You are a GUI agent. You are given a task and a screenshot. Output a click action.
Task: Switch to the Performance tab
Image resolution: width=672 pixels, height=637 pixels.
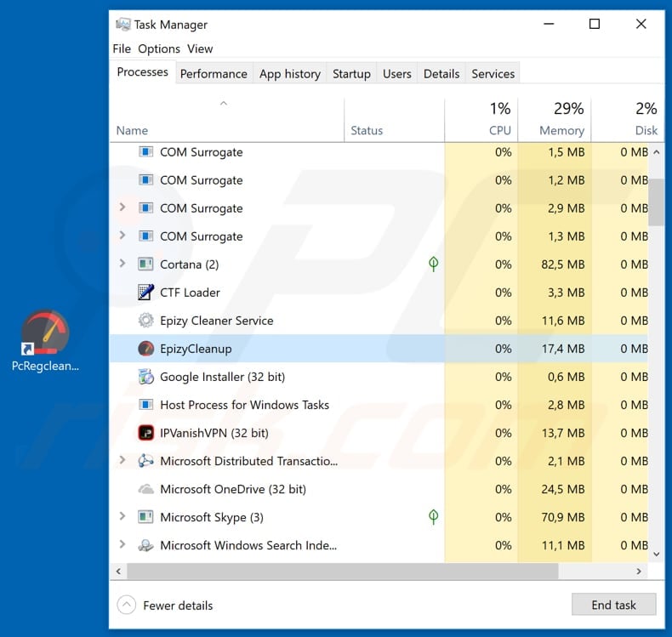pos(214,74)
